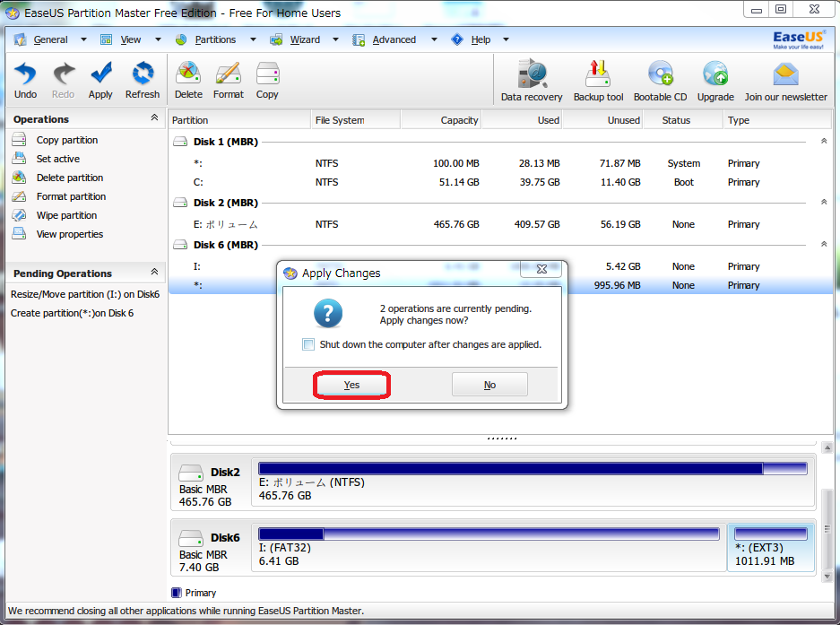Open the Partitions menu dropdown arrow
The width and height of the screenshot is (840, 625).
[253, 39]
